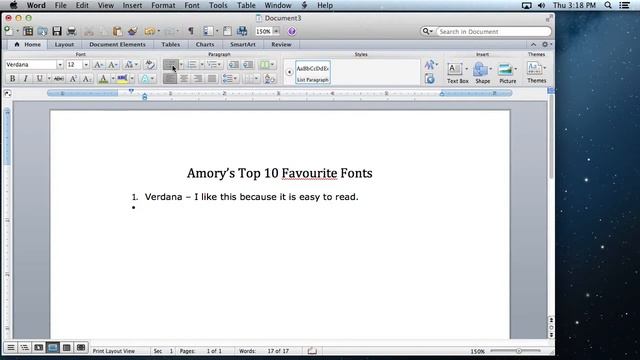Open the SmartArt ribbon tab
The width and height of the screenshot is (640, 360).
click(x=243, y=44)
